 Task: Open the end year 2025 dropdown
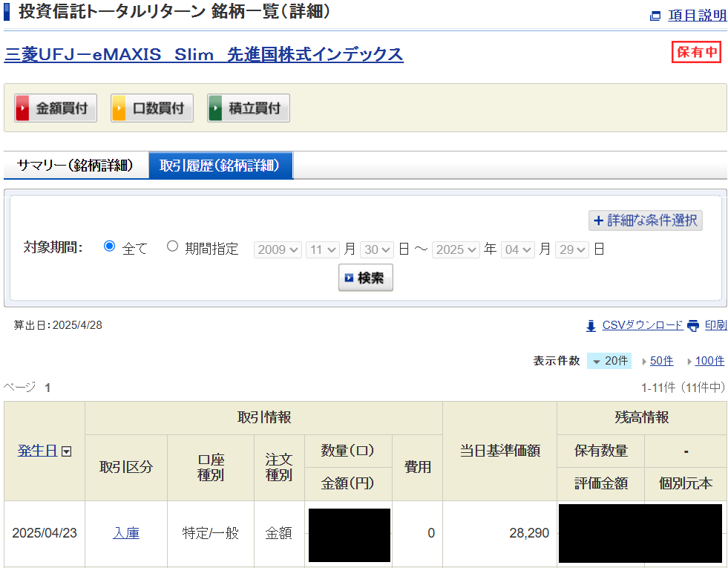point(456,250)
